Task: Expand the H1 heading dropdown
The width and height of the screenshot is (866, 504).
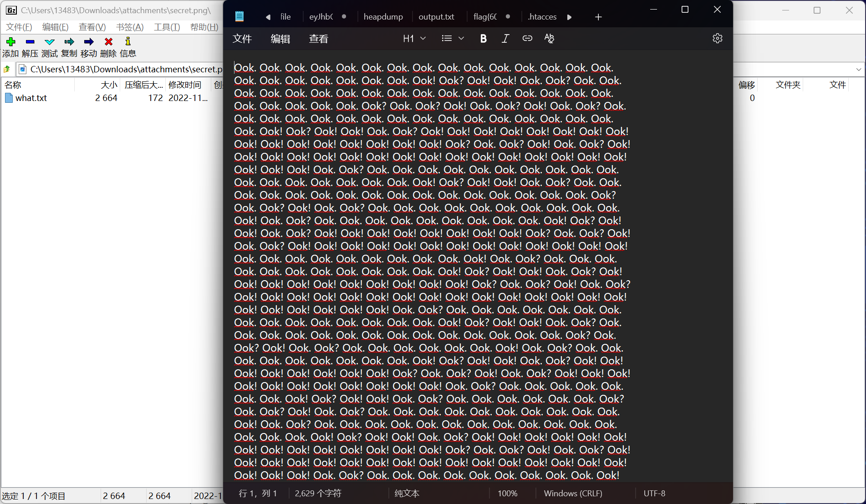Action: tap(414, 39)
